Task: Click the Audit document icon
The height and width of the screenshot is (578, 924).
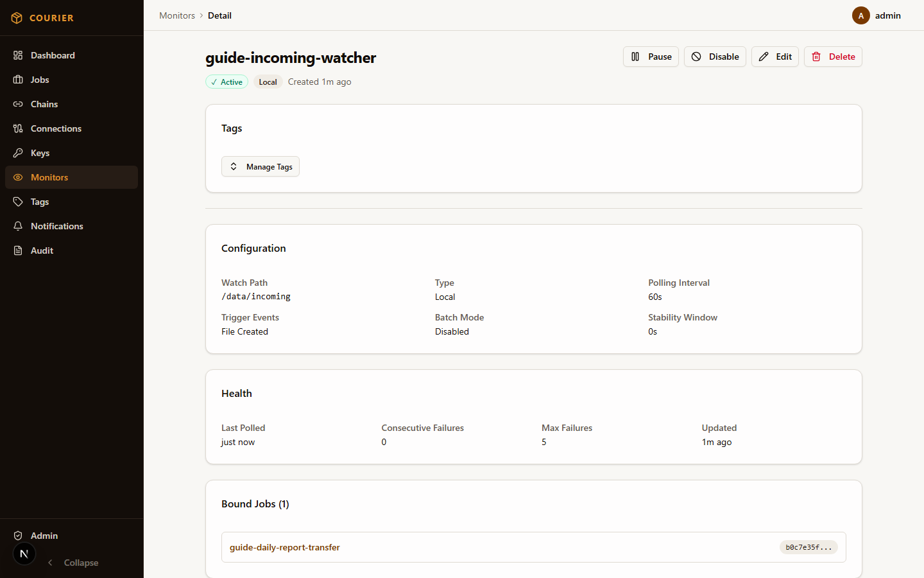Action: [18, 250]
